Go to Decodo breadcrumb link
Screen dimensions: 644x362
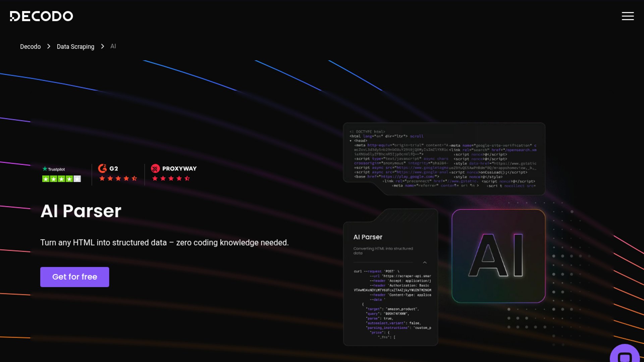pos(30,47)
